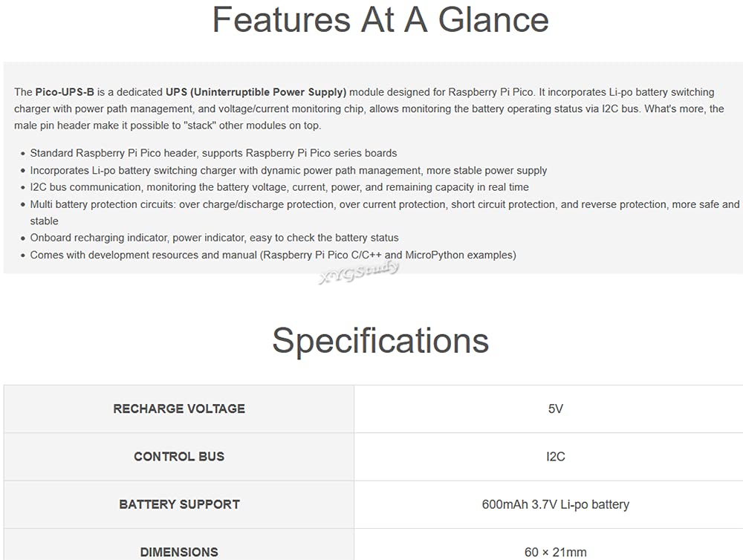Image resolution: width=743 pixels, height=560 pixels.
Task: Click the Specifications heading
Action: (x=380, y=341)
